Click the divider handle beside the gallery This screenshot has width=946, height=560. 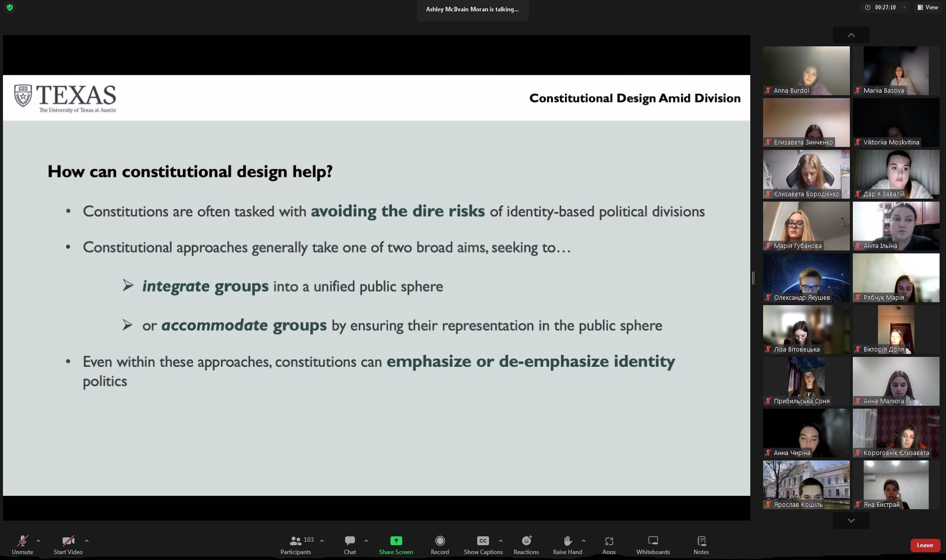click(x=753, y=278)
